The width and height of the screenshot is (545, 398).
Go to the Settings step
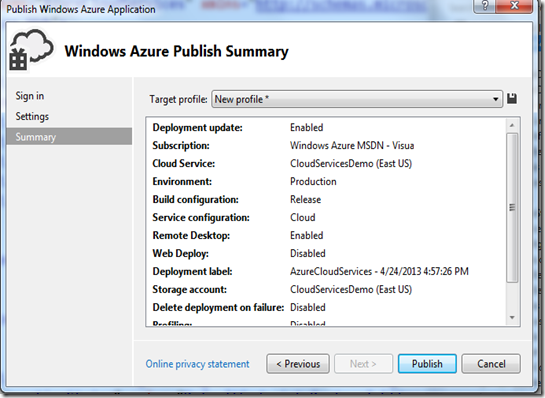(x=32, y=116)
